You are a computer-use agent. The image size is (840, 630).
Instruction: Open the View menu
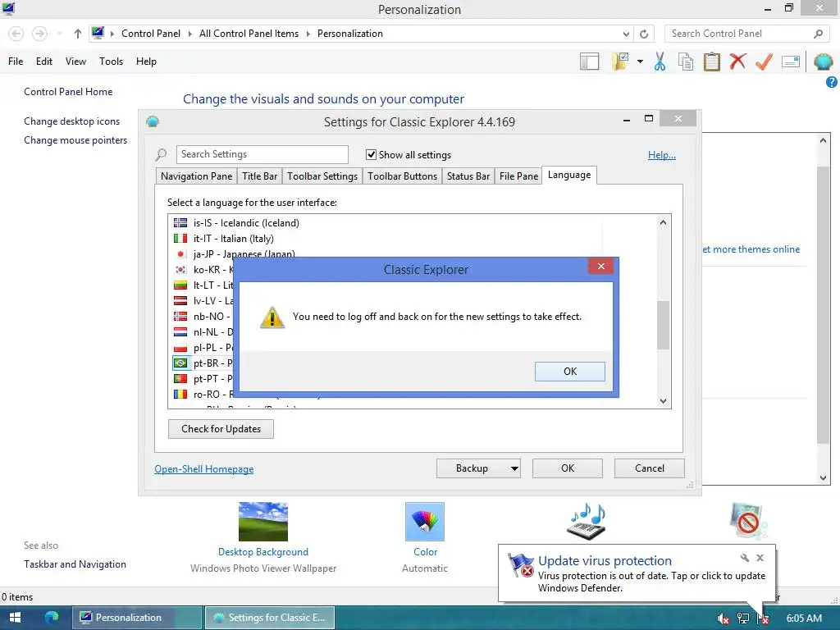pos(75,62)
